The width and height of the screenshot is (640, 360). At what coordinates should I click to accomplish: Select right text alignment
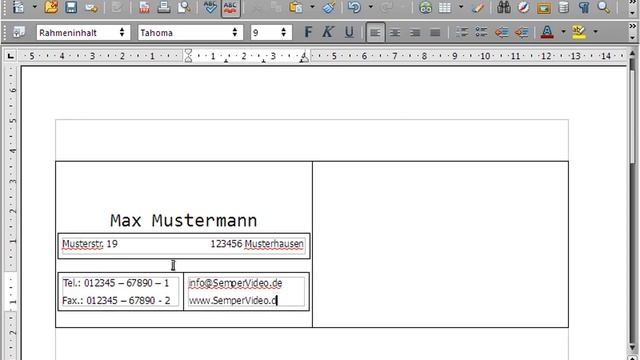(415, 33)
